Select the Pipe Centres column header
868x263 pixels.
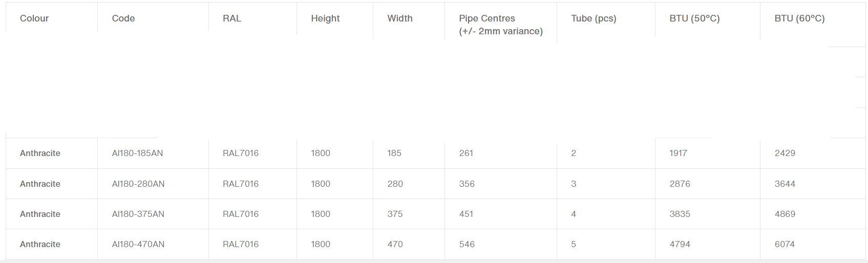click(x=501, y=25)
